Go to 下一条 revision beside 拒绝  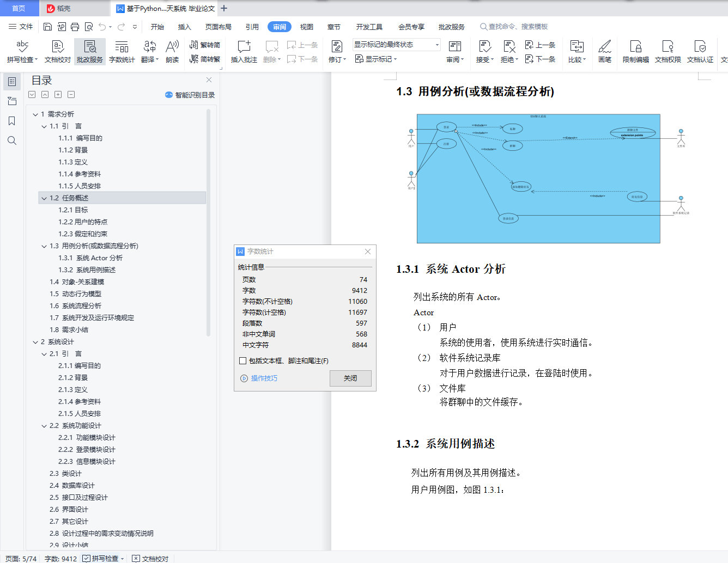click(540, 59)
